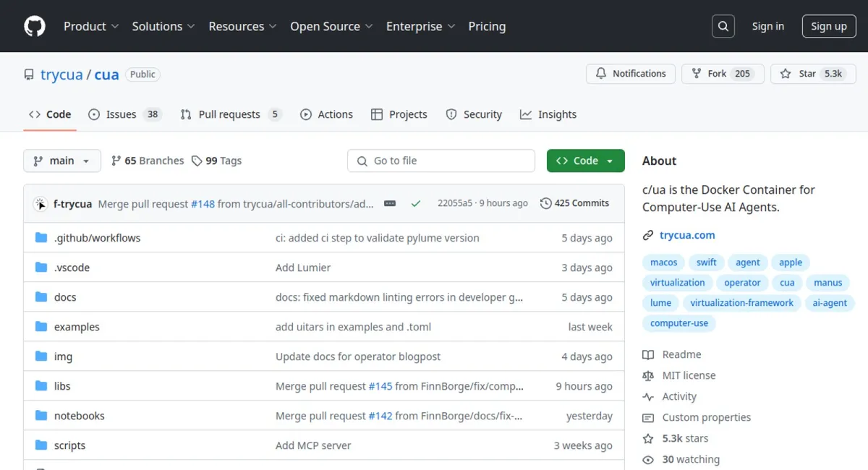Screen dimensions: 868x470
Task: Open the green Code dropdown
Action: [x=586, y=161]
